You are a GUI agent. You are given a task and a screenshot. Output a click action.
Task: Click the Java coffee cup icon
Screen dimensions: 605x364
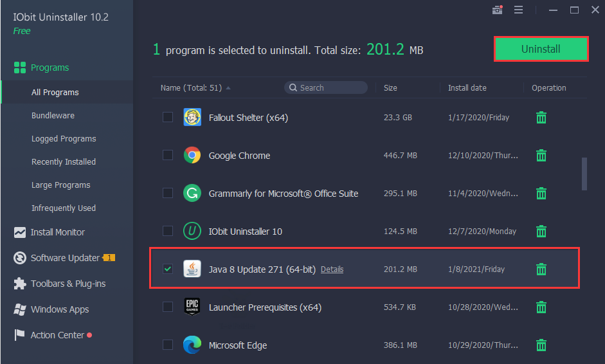pos(192,269)
